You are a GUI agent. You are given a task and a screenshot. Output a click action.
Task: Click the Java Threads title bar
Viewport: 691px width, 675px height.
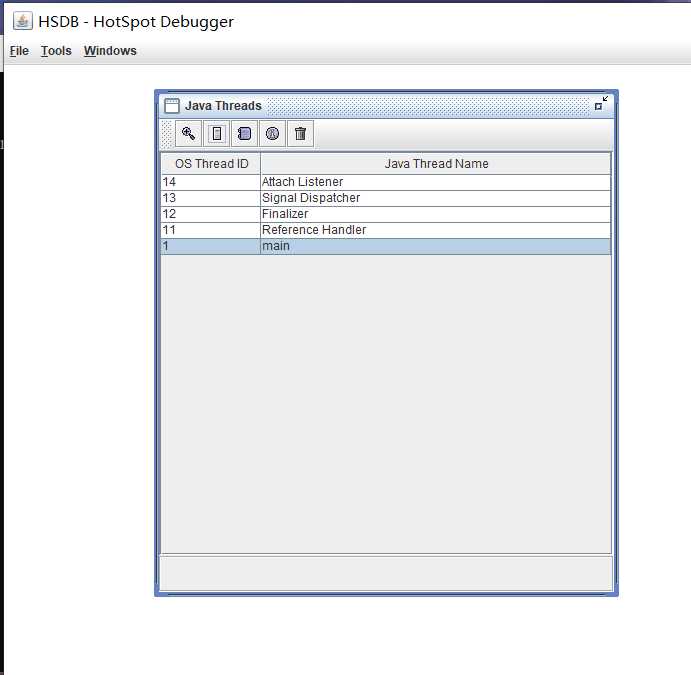click(x=420, y=106)
